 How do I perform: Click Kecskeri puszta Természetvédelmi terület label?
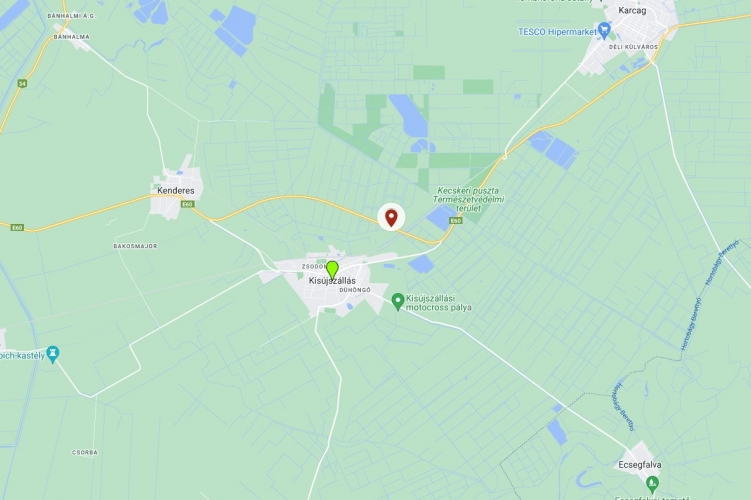pyautogui.click(x=466, y=199)
